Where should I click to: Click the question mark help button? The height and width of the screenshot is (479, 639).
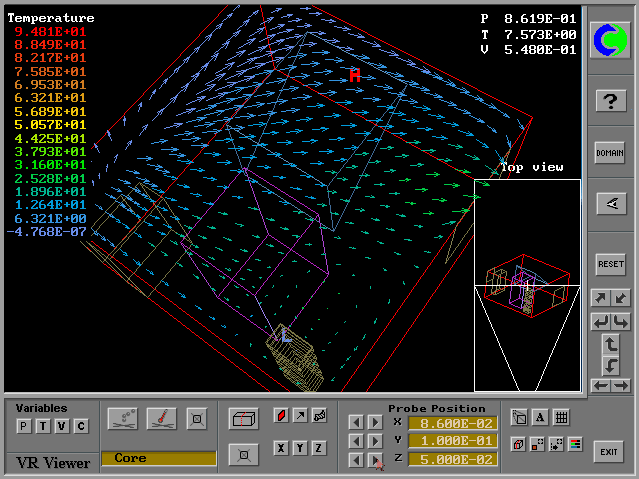tap(610, 100)
